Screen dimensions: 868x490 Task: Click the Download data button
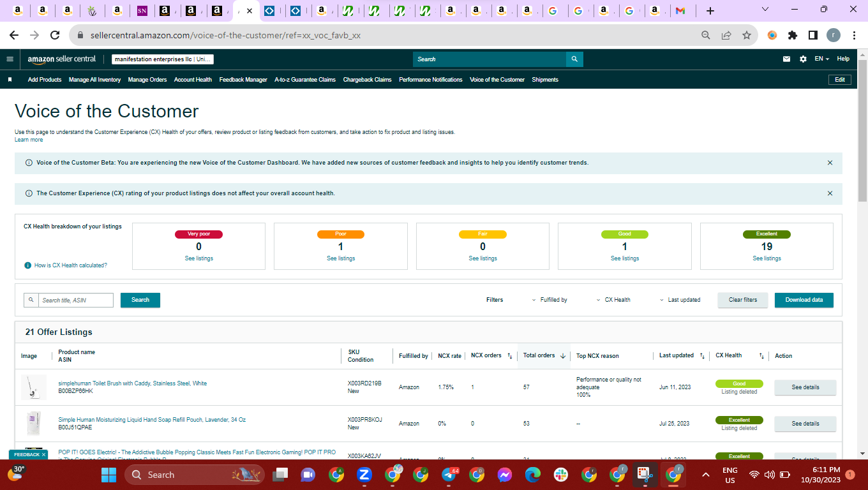coord(804,300)
